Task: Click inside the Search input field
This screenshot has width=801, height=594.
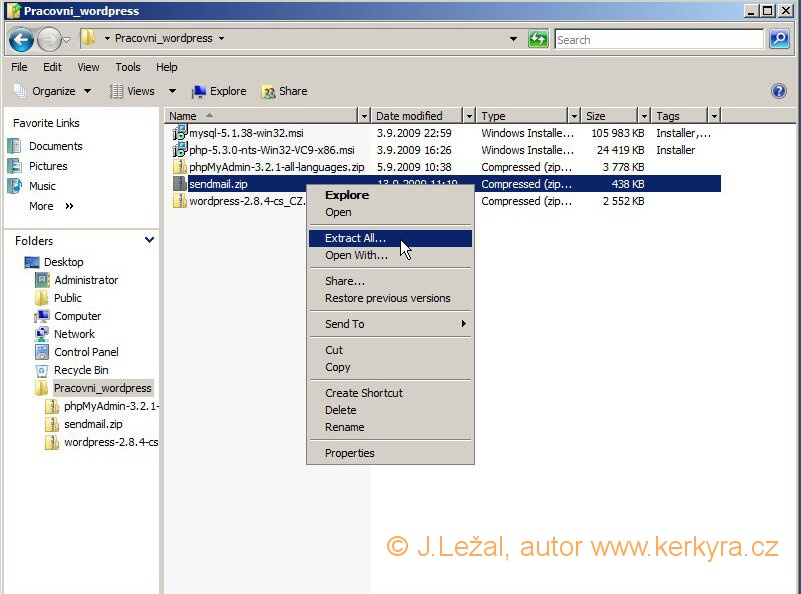Action: click(x=658, y=40)
